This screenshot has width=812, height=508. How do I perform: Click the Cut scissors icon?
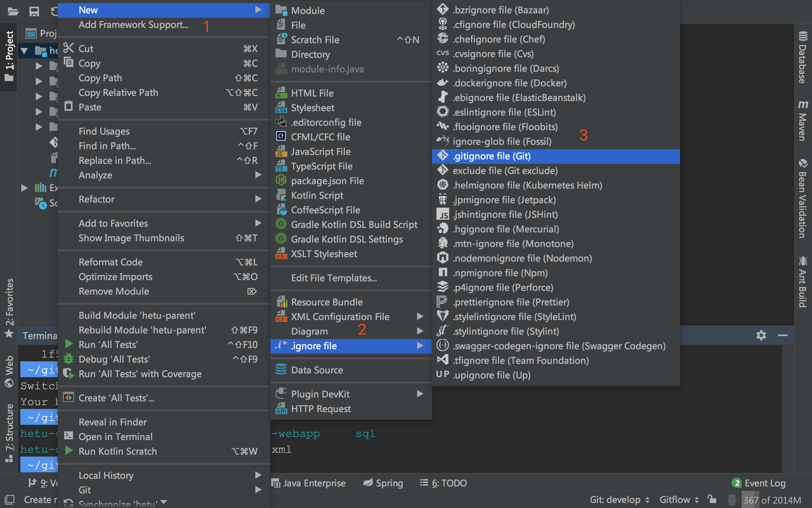69,48
